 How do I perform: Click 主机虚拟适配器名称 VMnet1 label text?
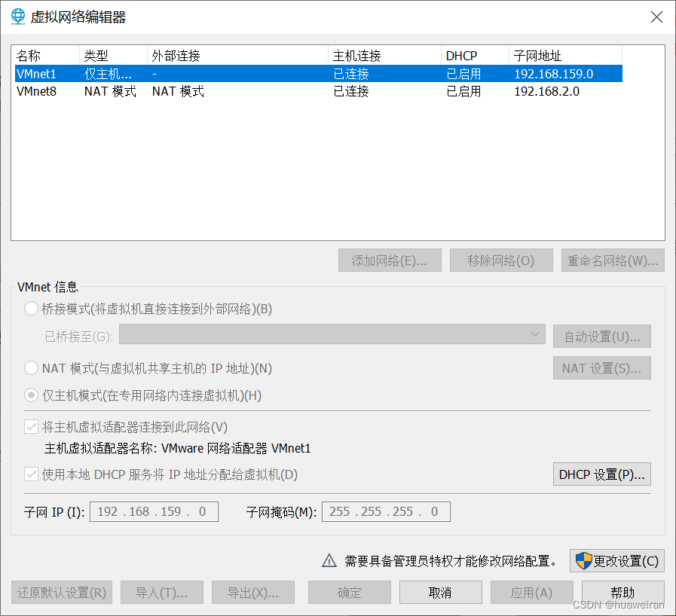pos(177,448)
